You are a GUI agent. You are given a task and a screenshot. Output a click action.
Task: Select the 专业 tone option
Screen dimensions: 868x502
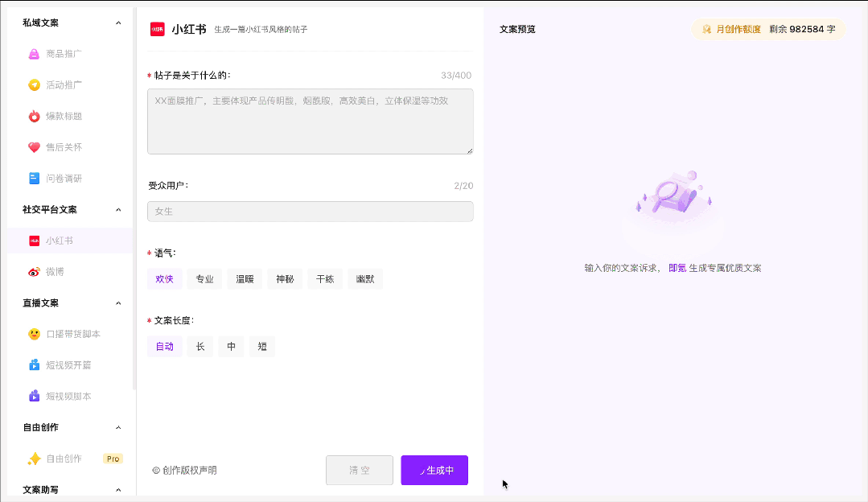(x=204, y=278)
